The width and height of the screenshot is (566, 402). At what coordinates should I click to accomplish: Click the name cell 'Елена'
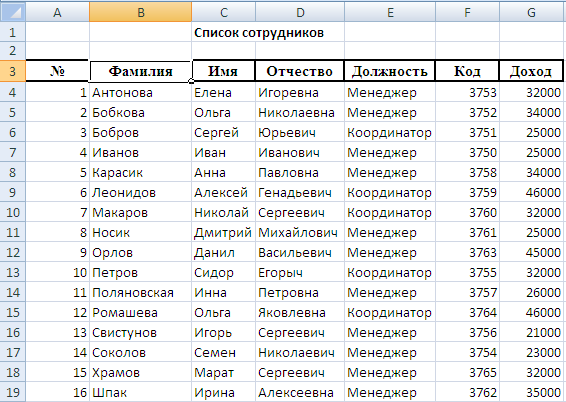223,92
